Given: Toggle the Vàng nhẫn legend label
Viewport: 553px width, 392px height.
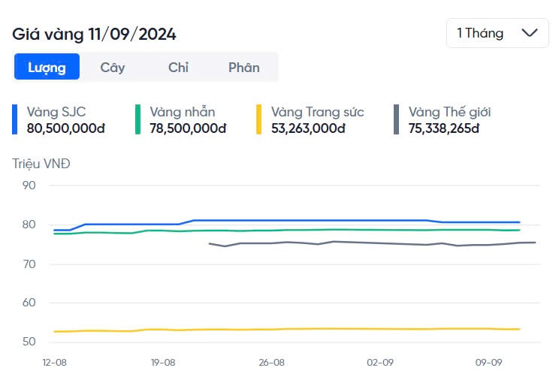Looking at the screenshot, I should pyautogui.click(x=183, y=112).
